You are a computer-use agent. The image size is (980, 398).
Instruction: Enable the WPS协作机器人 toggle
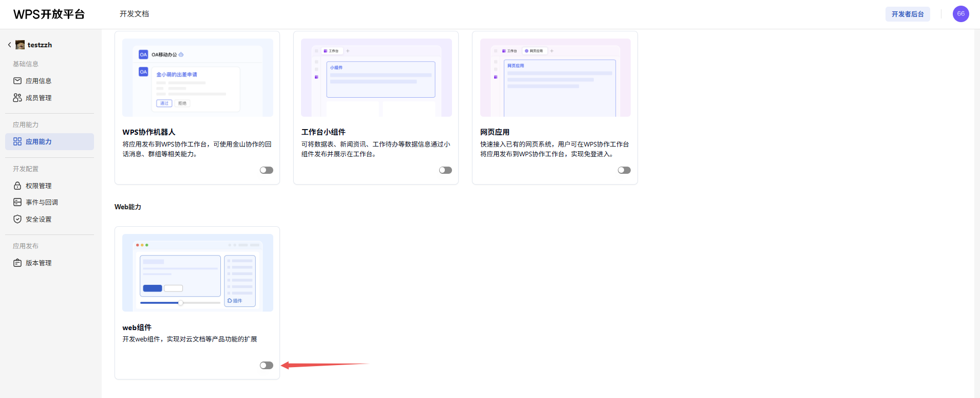(267, 170)
